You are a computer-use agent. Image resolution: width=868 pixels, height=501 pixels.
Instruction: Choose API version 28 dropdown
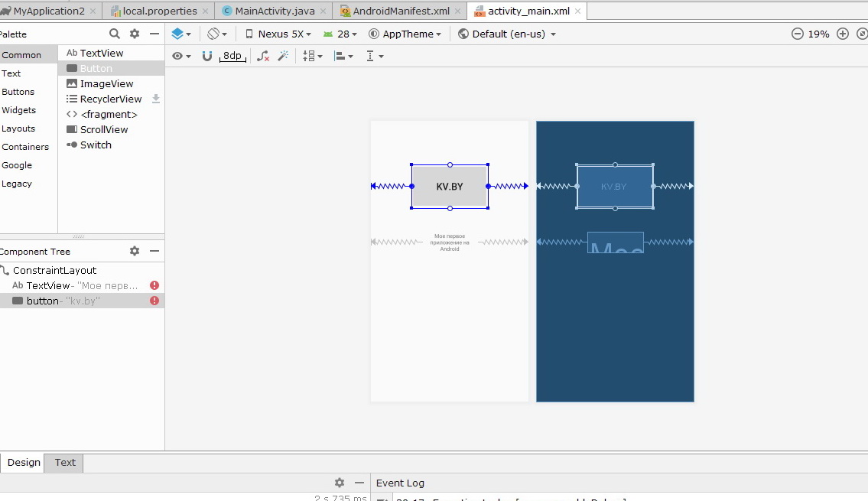coord(340,34)
